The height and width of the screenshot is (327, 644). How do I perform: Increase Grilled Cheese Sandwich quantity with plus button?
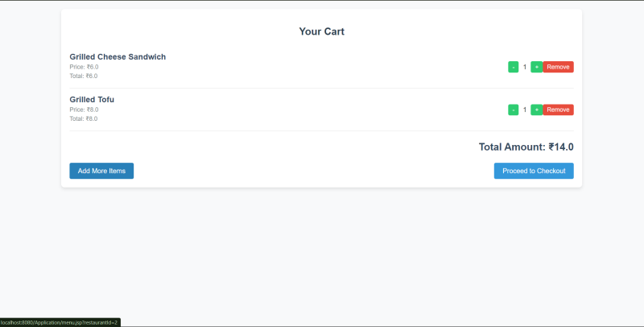(x=536, y=67)
